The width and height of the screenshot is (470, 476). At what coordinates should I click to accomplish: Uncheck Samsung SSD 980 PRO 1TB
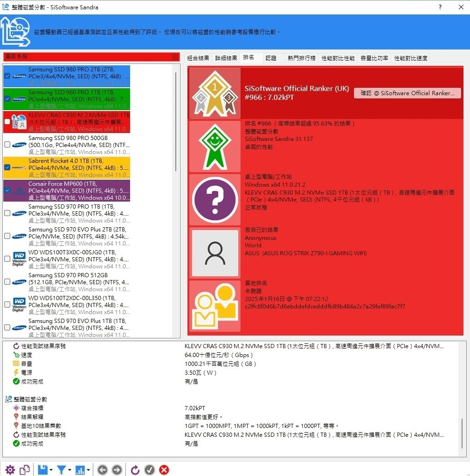(7, 99)
